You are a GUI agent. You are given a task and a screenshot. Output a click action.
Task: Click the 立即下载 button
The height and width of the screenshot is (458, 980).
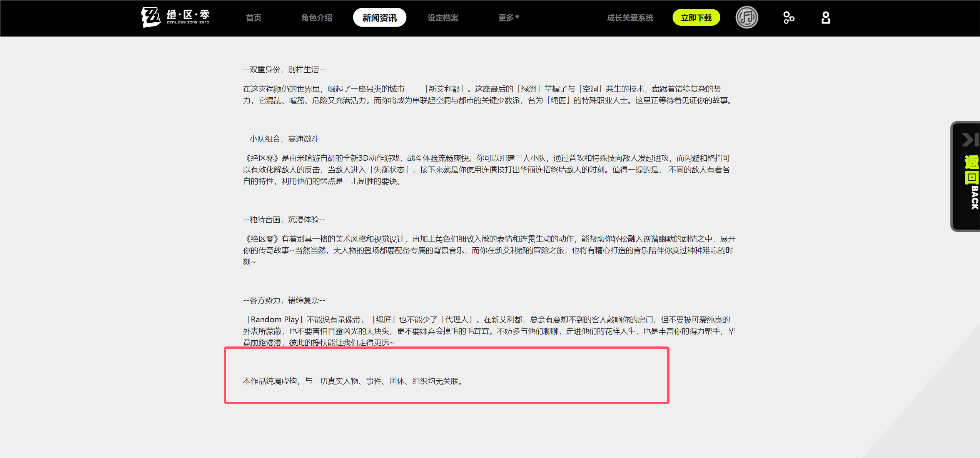coord(696,18)
